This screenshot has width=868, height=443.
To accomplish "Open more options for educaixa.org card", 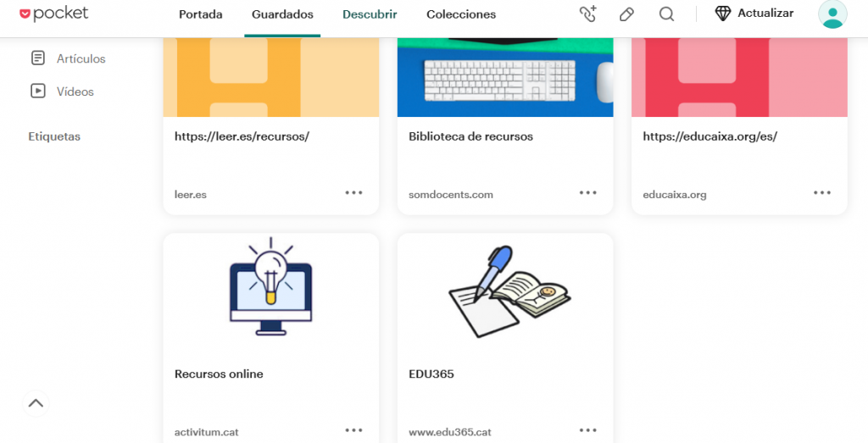I will tap(822, 193).
